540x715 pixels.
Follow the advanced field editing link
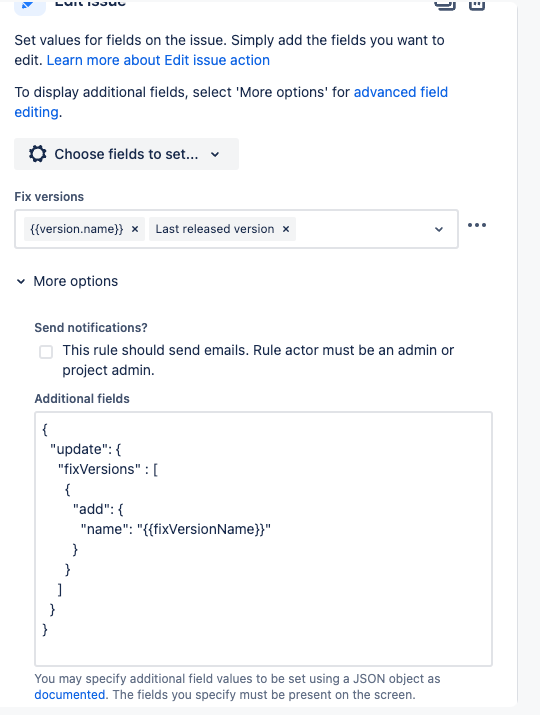[x=231, y=102]
